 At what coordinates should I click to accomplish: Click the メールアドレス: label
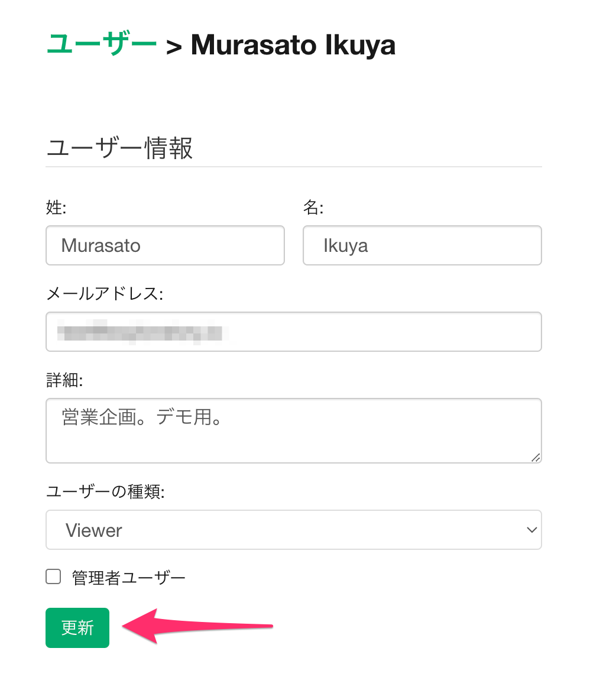[104, 293]
